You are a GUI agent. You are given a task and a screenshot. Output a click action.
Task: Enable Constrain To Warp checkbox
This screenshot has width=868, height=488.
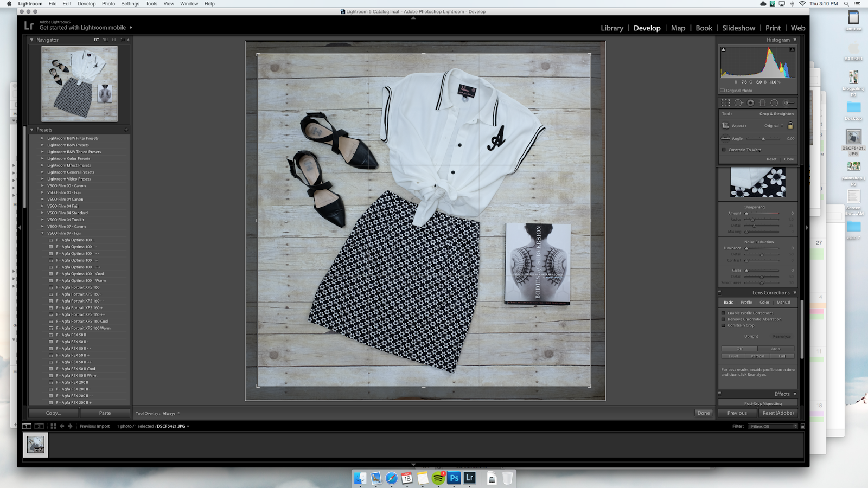pos(724,150)
